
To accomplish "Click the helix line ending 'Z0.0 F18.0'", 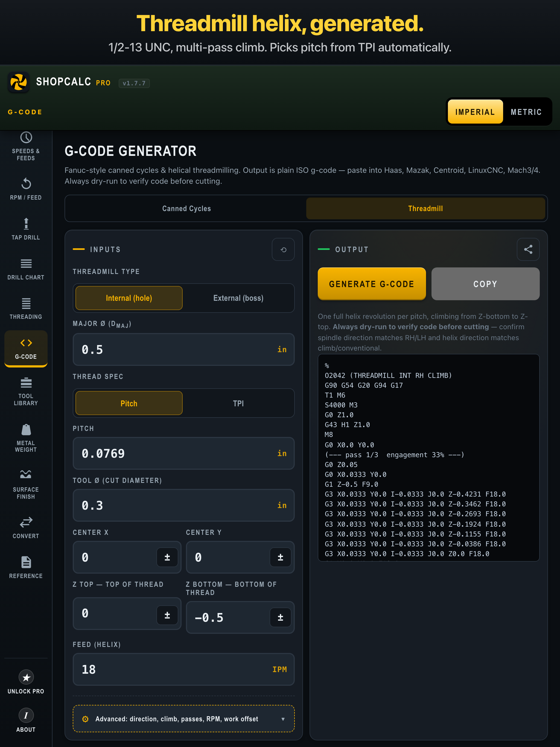I will (x=407, y=554).
